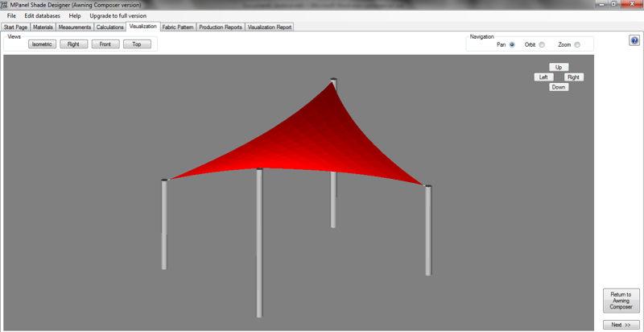Select the Pan navigation radio button
Image resolution: width=644 pixels, height=332 pixels.
click(512, 45)
